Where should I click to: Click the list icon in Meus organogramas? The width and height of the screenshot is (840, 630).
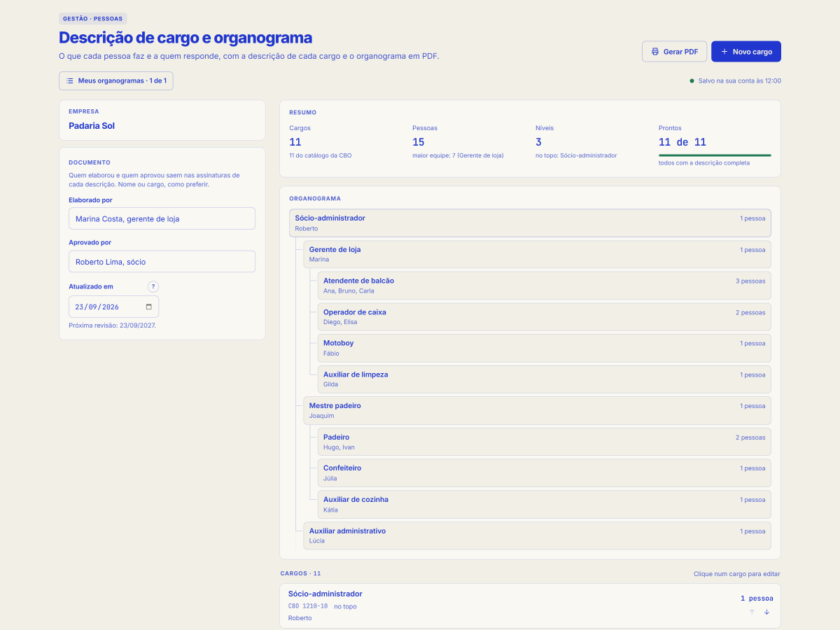[x=70, y=80]
